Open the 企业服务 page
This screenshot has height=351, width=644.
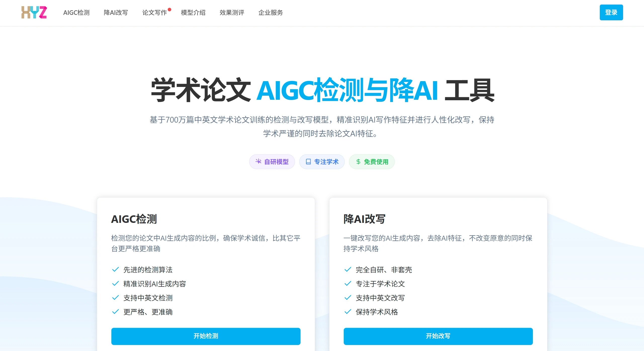(271, 13)
